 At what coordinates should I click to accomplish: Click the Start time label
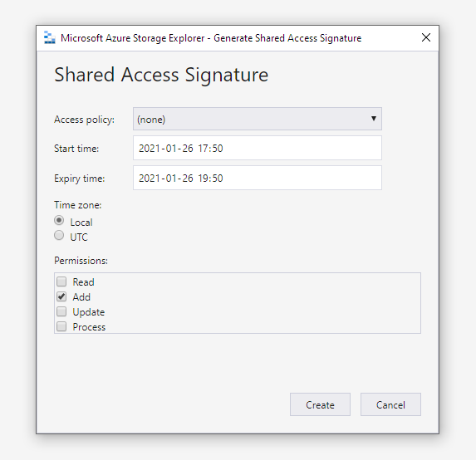(76, 149)
